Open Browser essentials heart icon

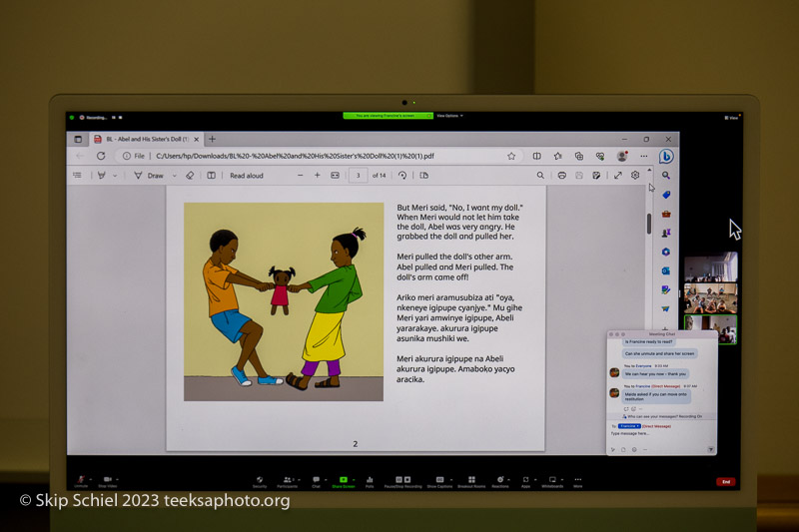pyautogui.click(x=600, y=156)
